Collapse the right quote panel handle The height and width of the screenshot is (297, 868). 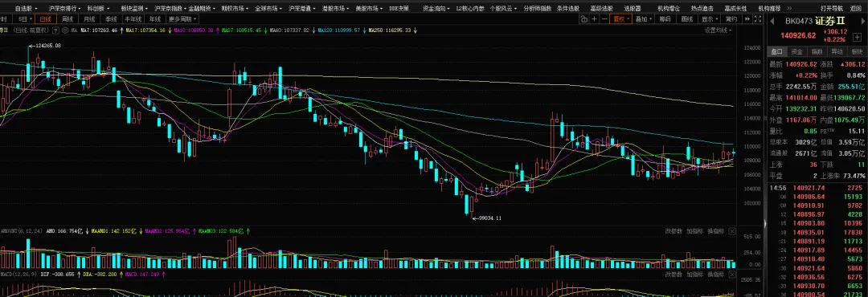click(x=764, y=224)
